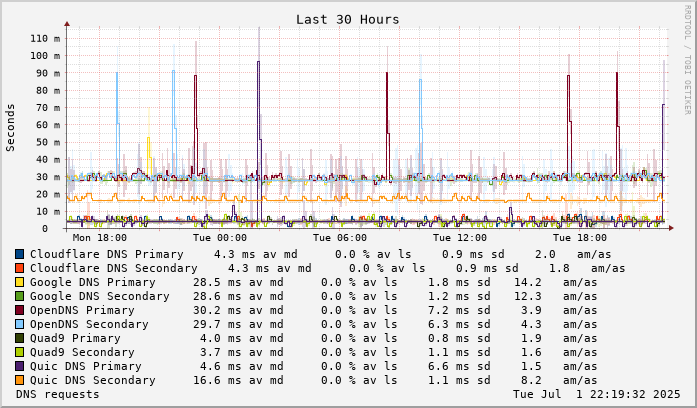This screenshot has height=408, width=697.
Task: Click the '12.3' am/as Google DNS Secondary value
Action: coord(528,296)
